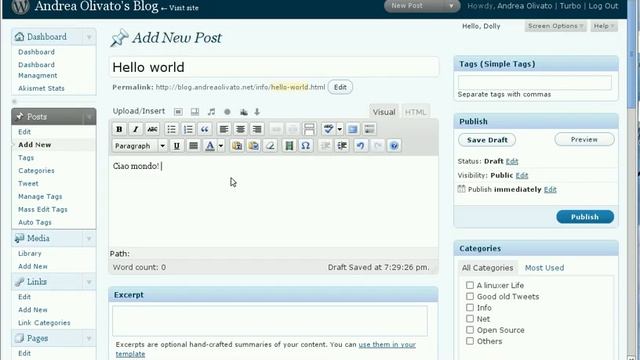Click the WordPress logo icon
Screen dimensions: 640x360
(20, 7)
